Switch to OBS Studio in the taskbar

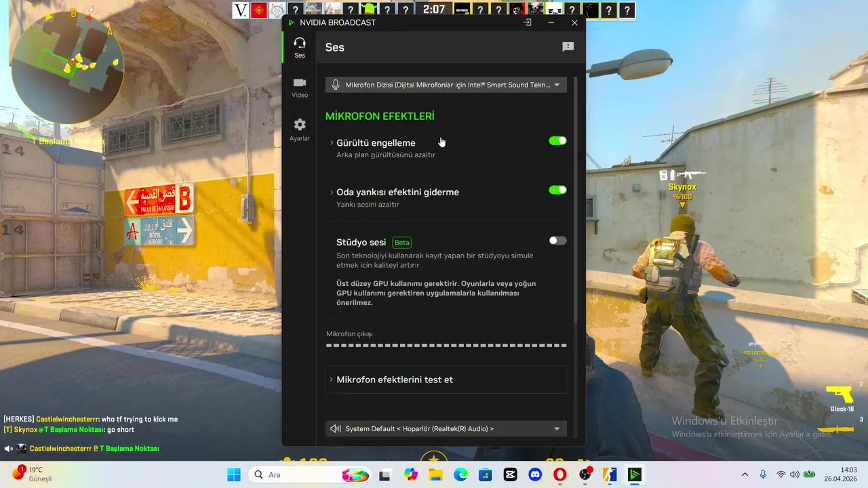(585, 474)
